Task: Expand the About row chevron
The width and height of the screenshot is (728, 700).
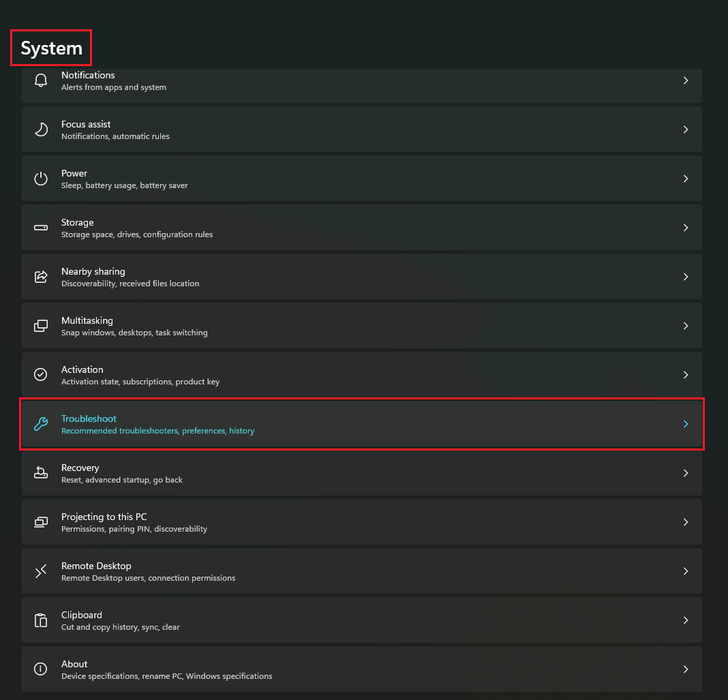Action: [686, 669]
